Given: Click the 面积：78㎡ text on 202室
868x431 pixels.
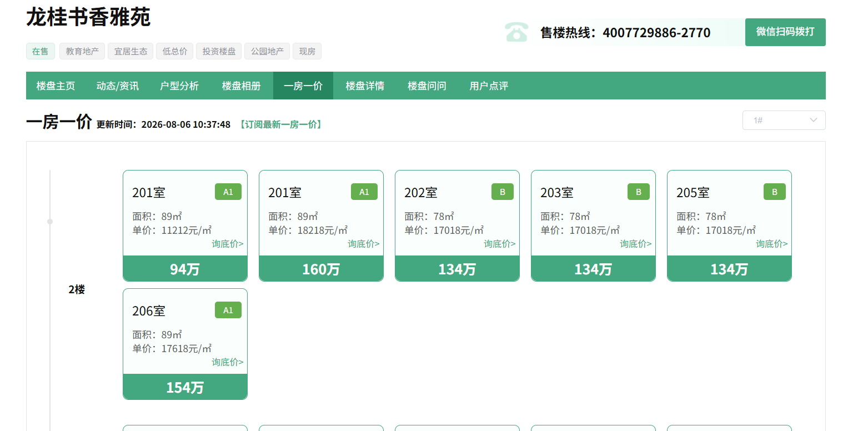Looking at the screenshot, I should click(429, 216).
